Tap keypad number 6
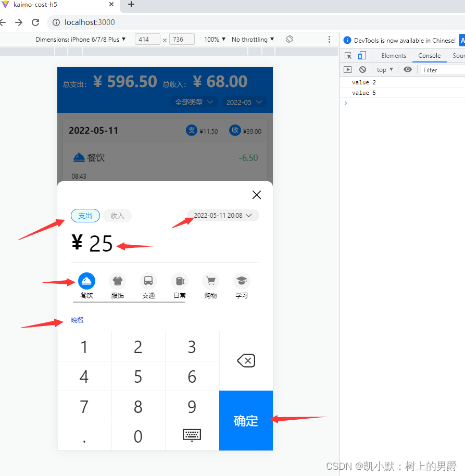The image size is (465, 476). pyautogui.click(x=192, y=376)
